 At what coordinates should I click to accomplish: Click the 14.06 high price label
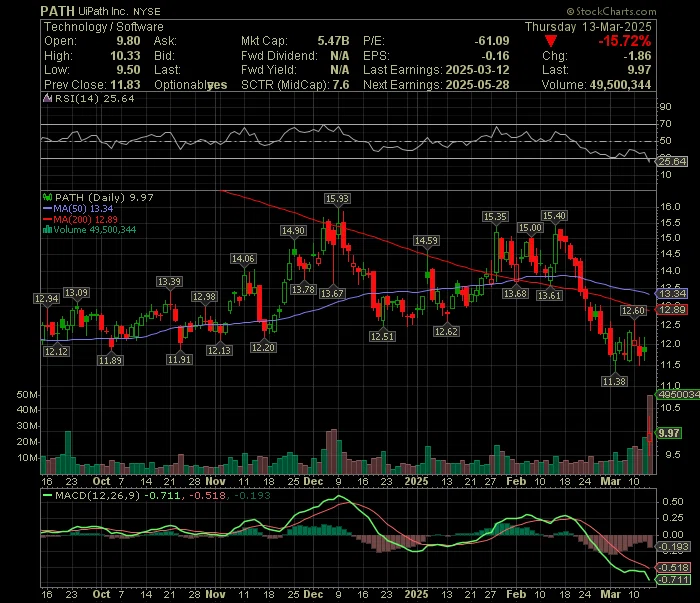point(243,258)
